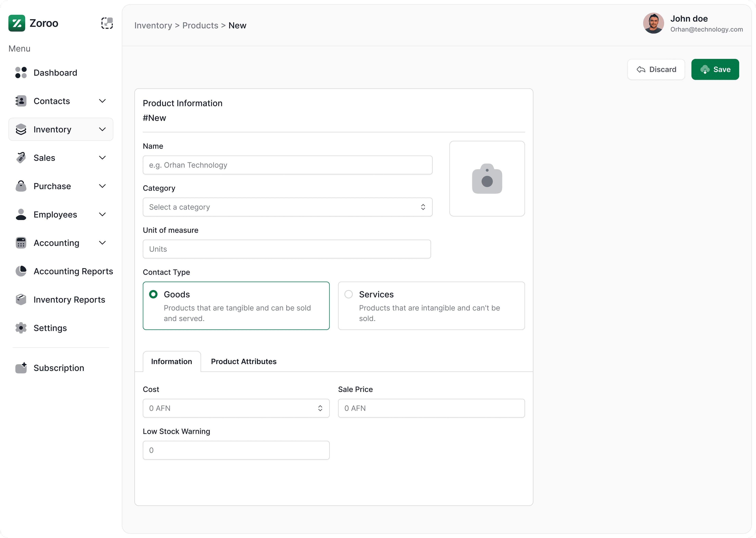This screenshot has width=756, height=538.
Task: Click the product image upload placeholder
Action: [487, 179]
